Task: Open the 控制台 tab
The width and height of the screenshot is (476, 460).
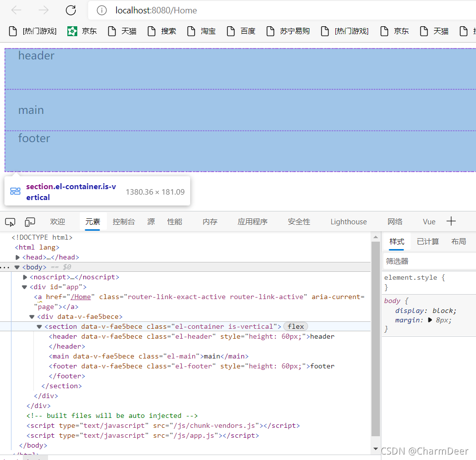Action: pos(123,222)
